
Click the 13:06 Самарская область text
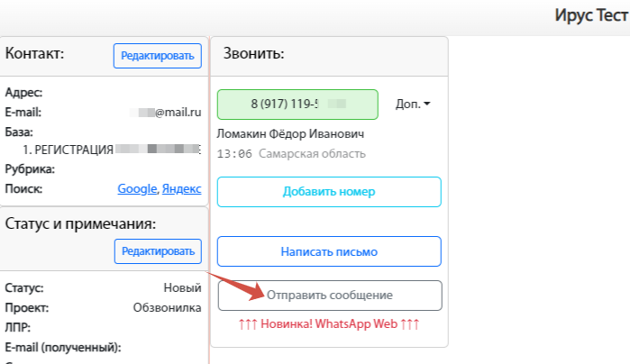[291, 154]
